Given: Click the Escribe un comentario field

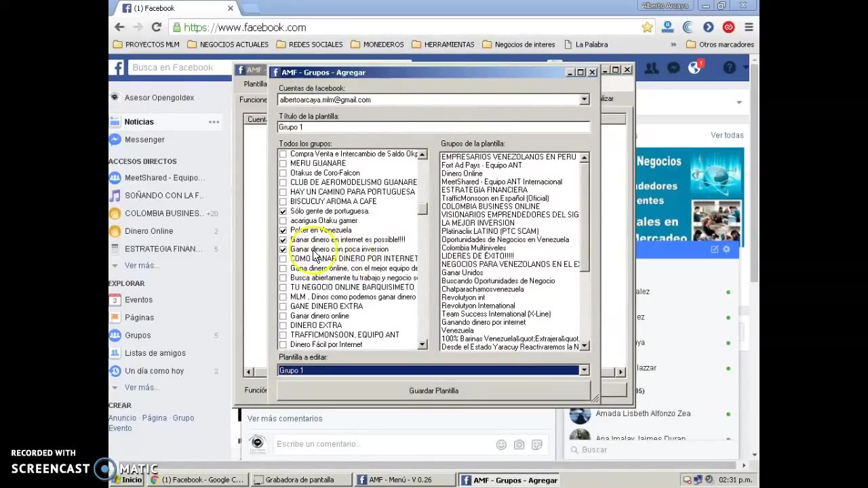Looking at the screenshot, I should point(383,444).
